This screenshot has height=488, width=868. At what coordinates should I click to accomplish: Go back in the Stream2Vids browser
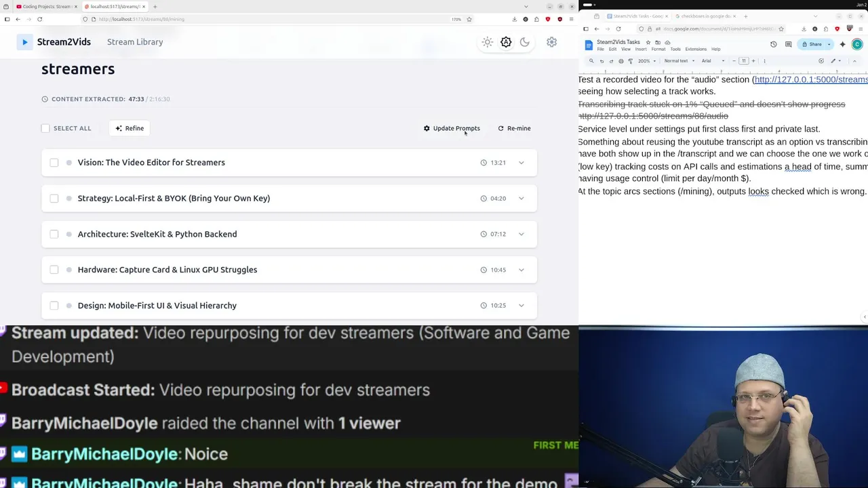tap(18, 19)
